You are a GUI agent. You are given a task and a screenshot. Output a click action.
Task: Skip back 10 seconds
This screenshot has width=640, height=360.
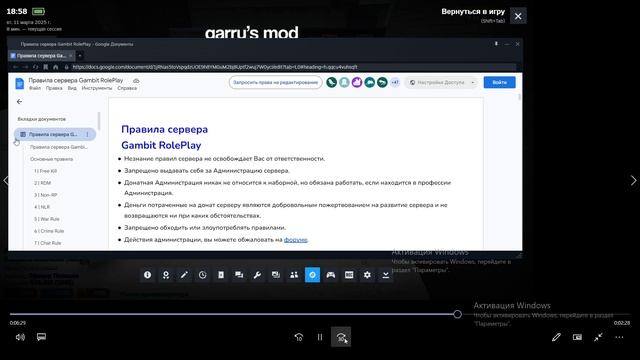click(299, 337)
